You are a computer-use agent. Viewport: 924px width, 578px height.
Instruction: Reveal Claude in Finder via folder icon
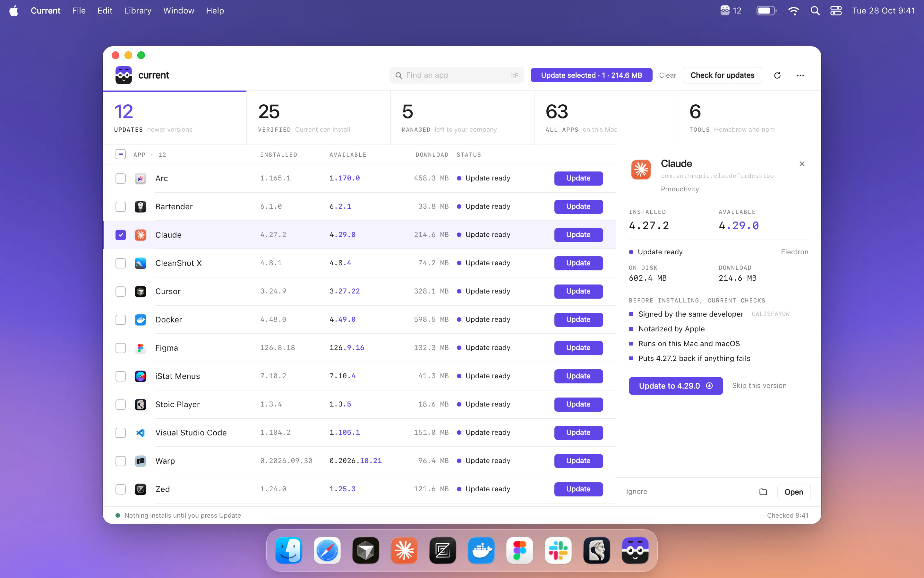tap(763, 492)
